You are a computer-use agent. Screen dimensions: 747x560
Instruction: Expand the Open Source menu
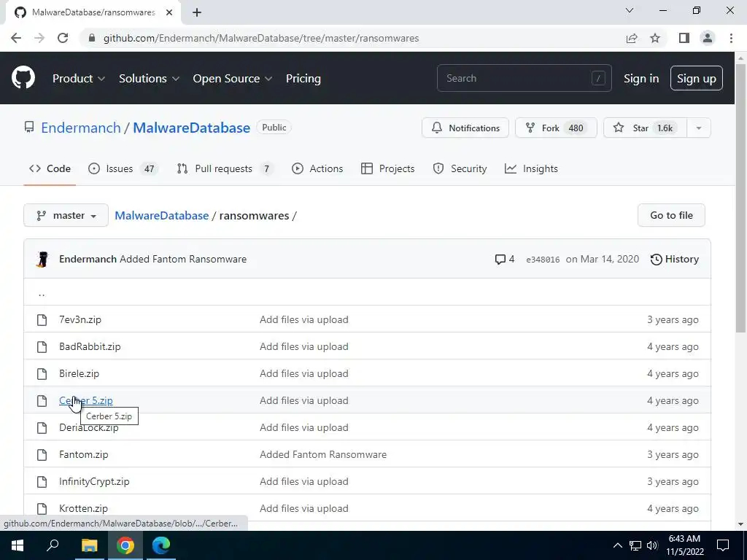coord(233,78)
